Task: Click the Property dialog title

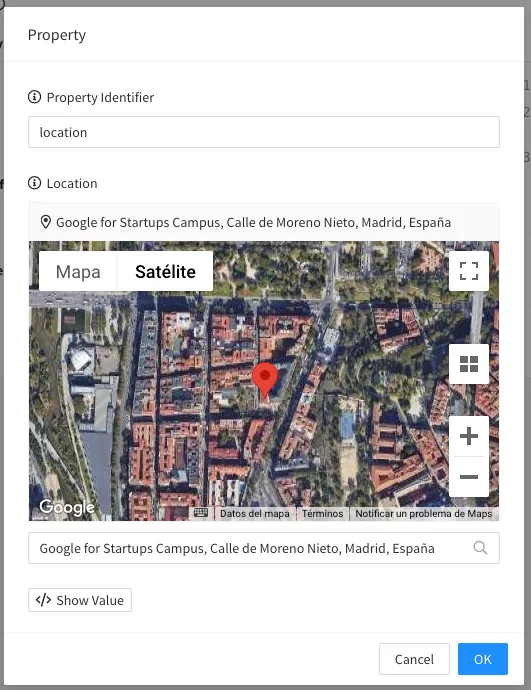Action: coord(57,35)
